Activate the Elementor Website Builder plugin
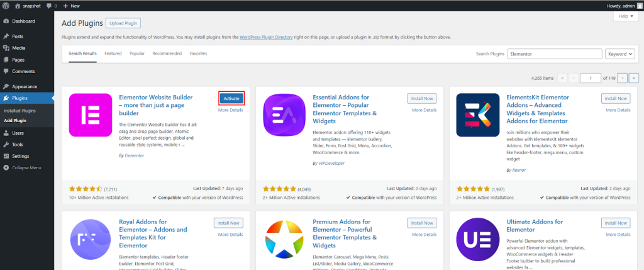The image size is (644, 270). click(x=231, y=99)
